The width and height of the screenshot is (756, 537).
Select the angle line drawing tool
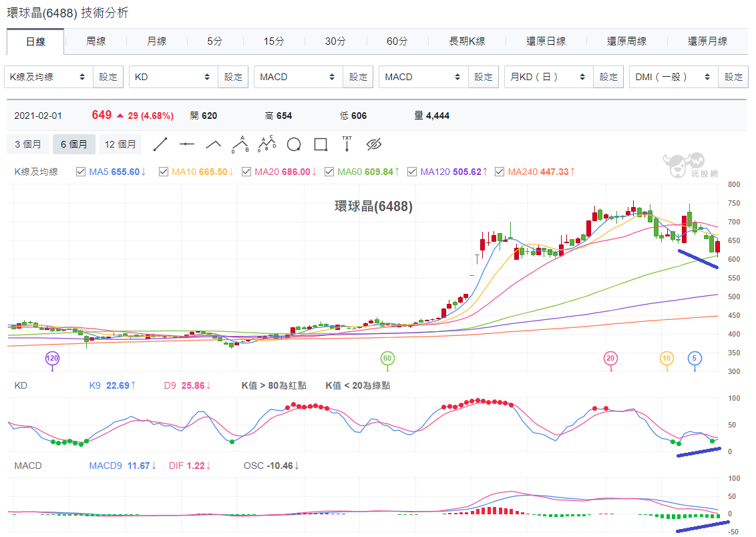coord(214,144)
